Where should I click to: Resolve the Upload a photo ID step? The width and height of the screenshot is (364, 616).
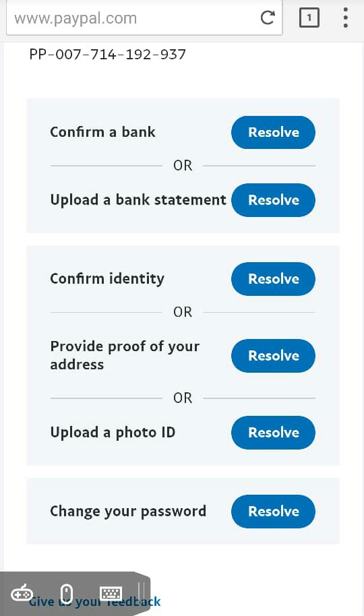273,433
